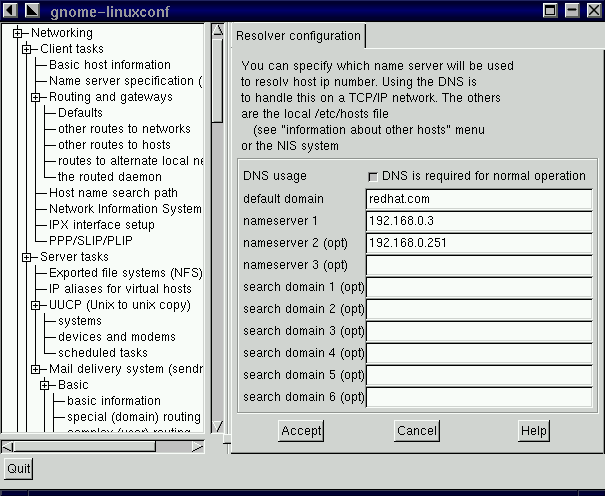The width and height of the screenshot is (605, 496).
Task: Select the Resolver configuration tab
Action: 297,36
